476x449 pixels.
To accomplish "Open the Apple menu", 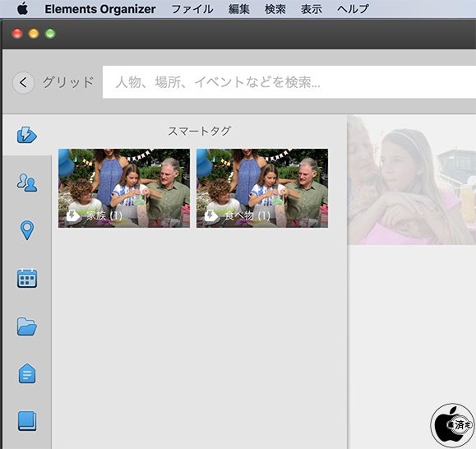I will tap(23, 9).
